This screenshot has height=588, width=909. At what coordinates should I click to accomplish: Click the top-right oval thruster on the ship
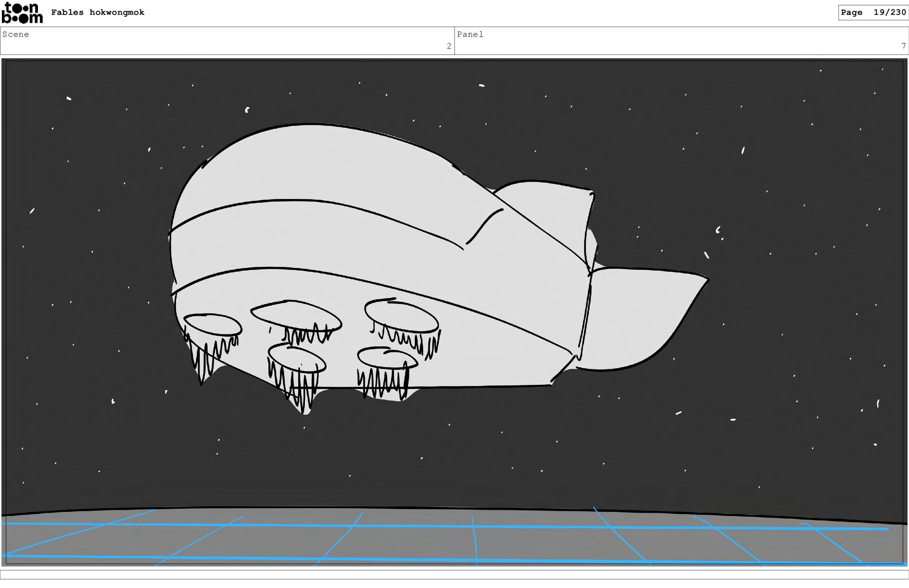[401, 316]
